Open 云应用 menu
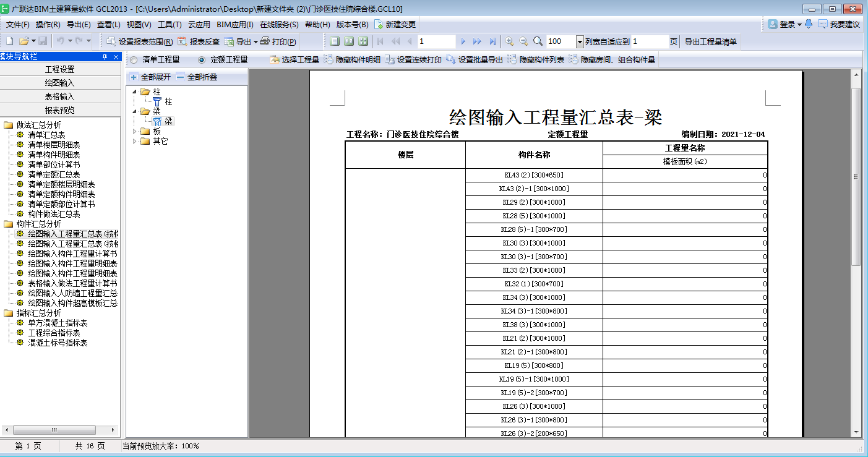 tap(199, 25)
